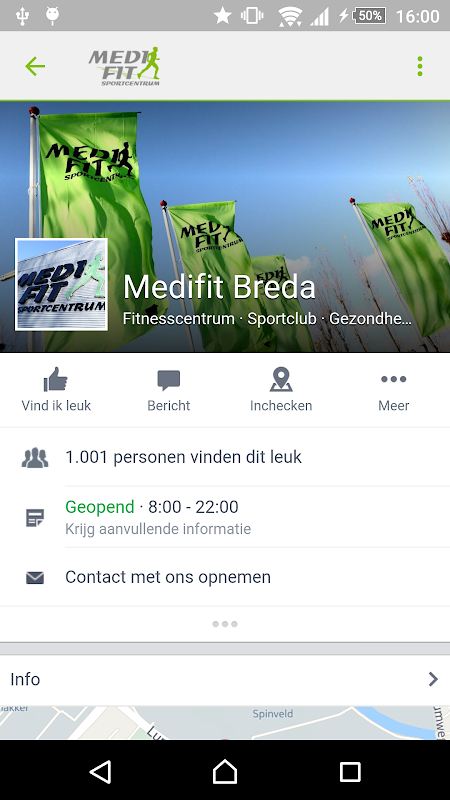
Task: Tap the Geopend 8:00 - 22:00 row
Action: click(x=225, y=517)
